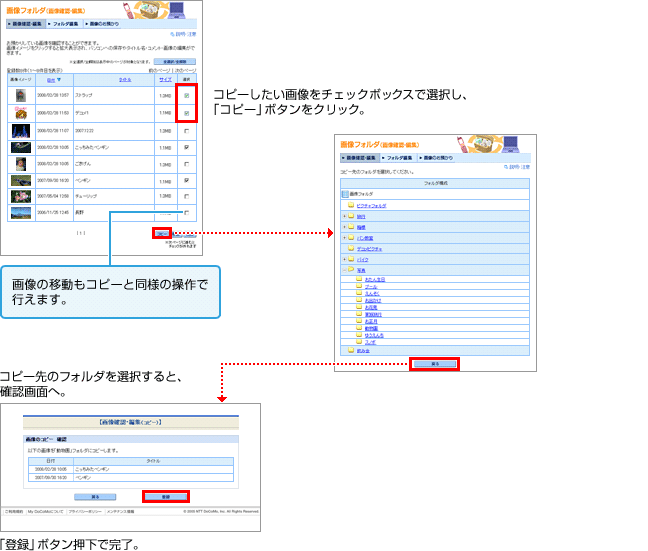Open the 長野 landscape thumbnail

pos(21,212)
